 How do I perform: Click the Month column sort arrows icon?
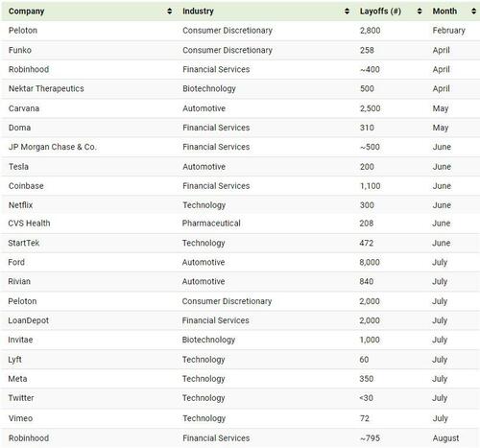click(x=473, y=12)
